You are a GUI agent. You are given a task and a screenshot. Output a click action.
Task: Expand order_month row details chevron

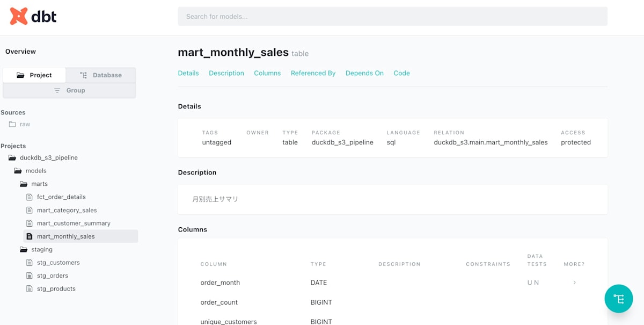575,283
